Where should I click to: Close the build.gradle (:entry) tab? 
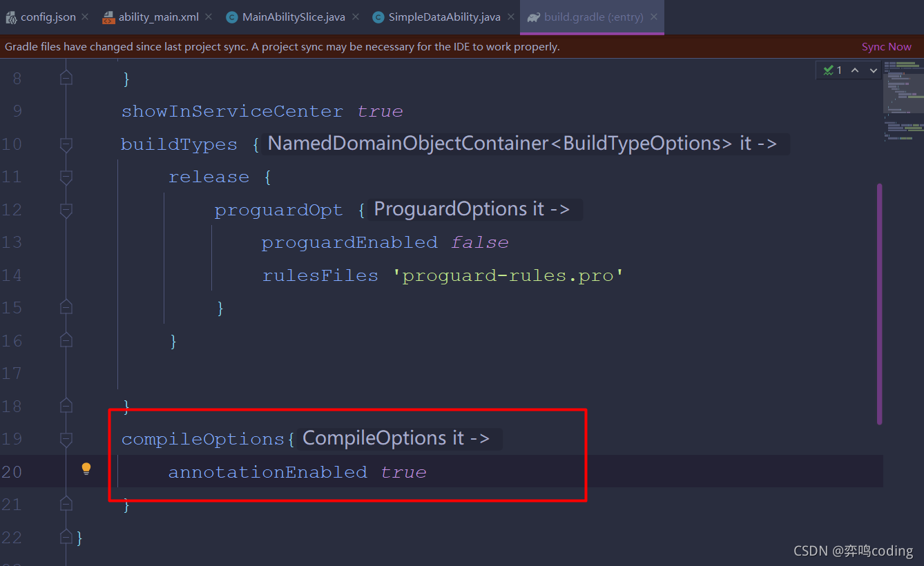point(653,17)
